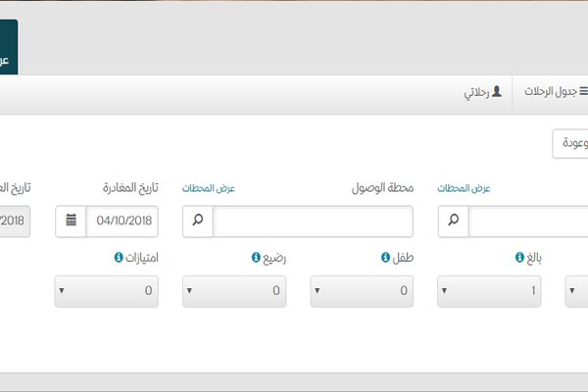Click the search icon for محطة الوصول
Screen dimensions: 588x392
[198, 221]
